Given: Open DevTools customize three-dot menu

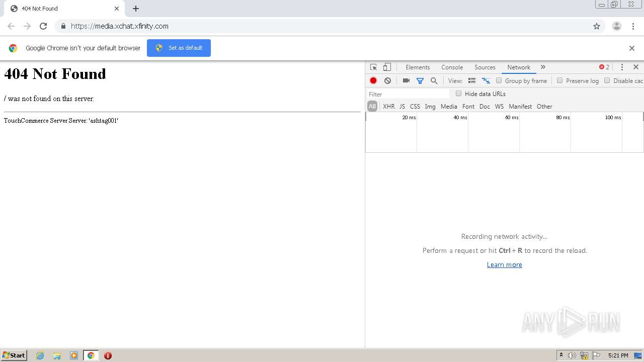Looking at the screenshot, I should point(622,67).
